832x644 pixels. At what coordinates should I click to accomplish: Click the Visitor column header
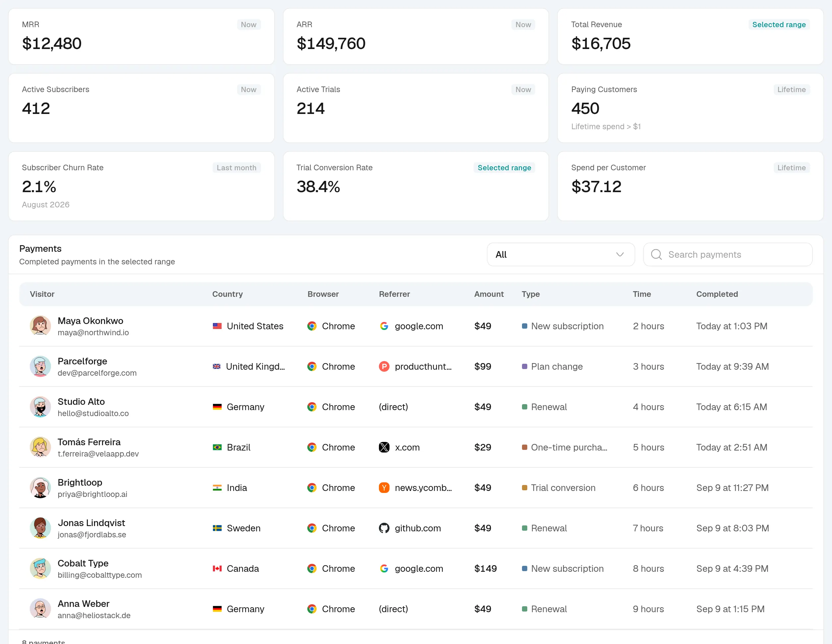point(42,294)
